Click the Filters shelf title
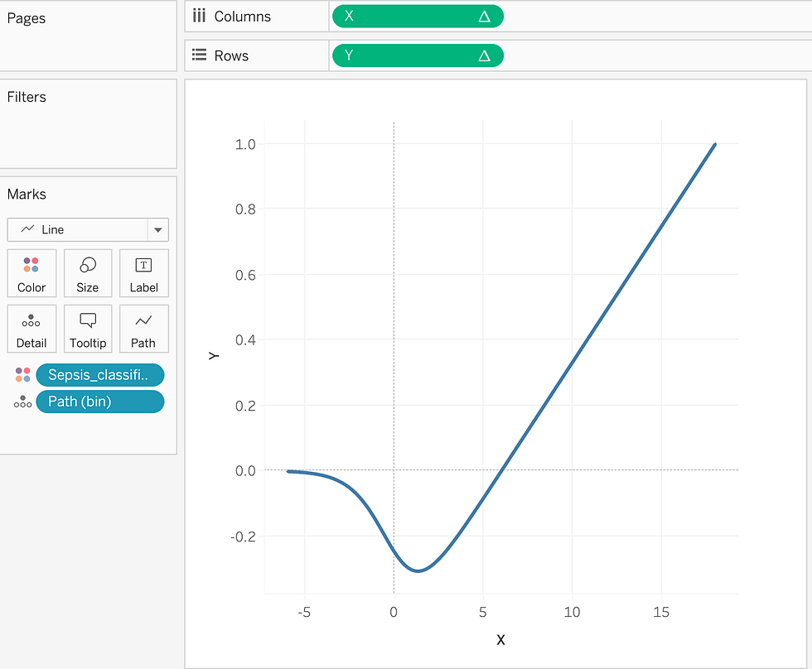 [27, 97]
